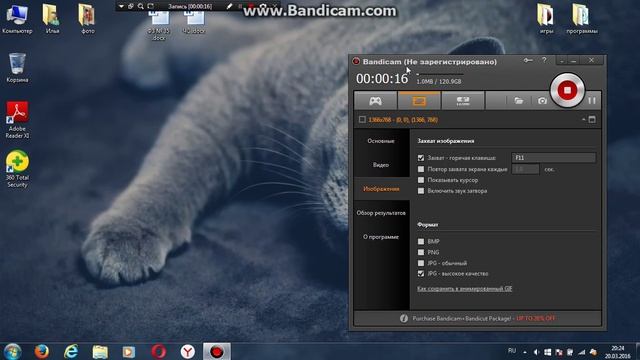640x360 pixels.
Task: Stop recording with the red round button
Action: [567, 90]
